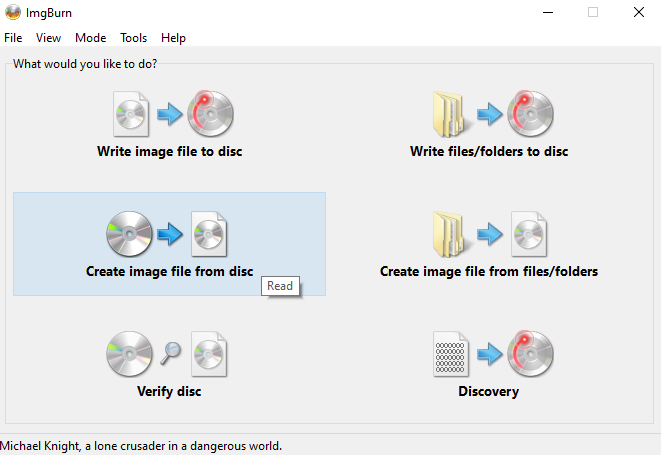Click the 'What would you like to do?' heading
Screen dimensions: 661x455
(x=85, y=64)
